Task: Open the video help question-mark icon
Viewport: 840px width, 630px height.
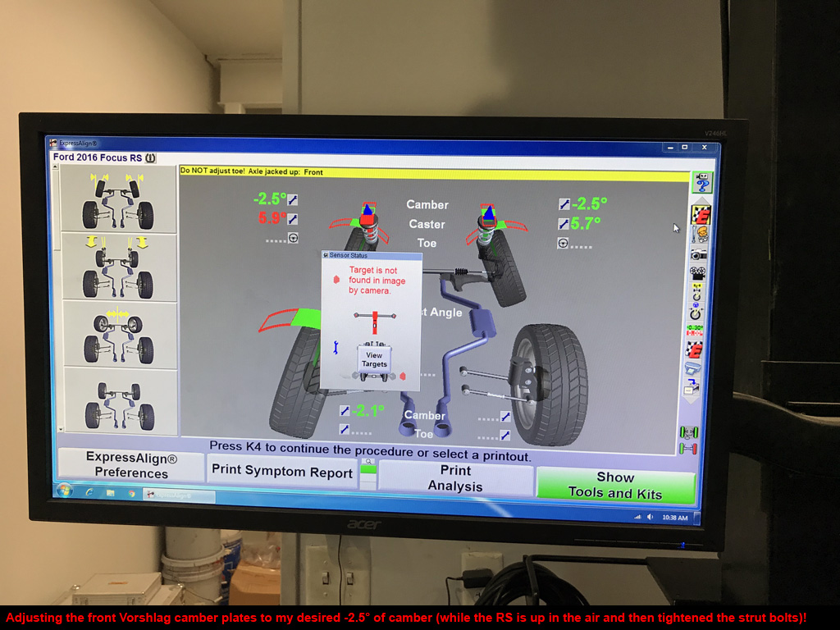Action: (x=702, y=181)
